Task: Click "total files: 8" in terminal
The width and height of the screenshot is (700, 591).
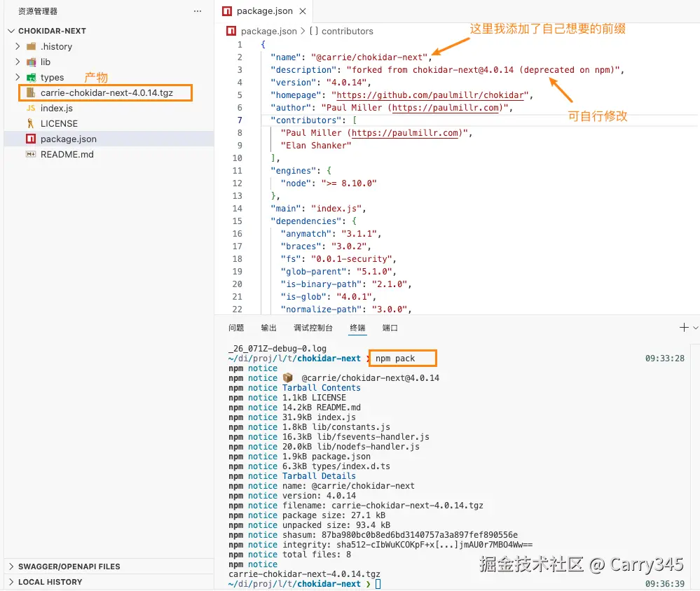Action: (317, 555)
